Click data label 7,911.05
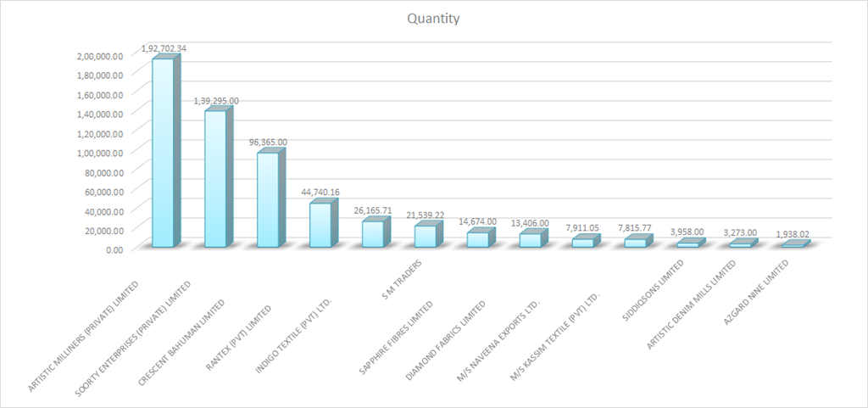This screenshot has width=868, height=408. (x=583, y=228)
